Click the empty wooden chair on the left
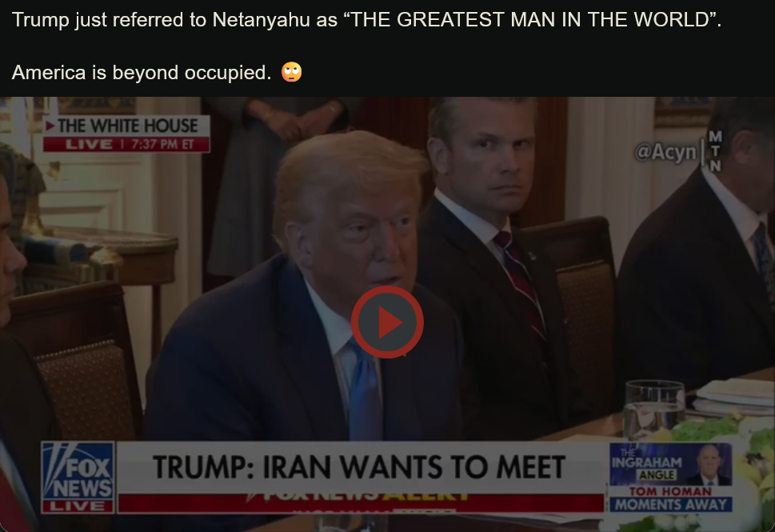775x532 pixels. 79,361
